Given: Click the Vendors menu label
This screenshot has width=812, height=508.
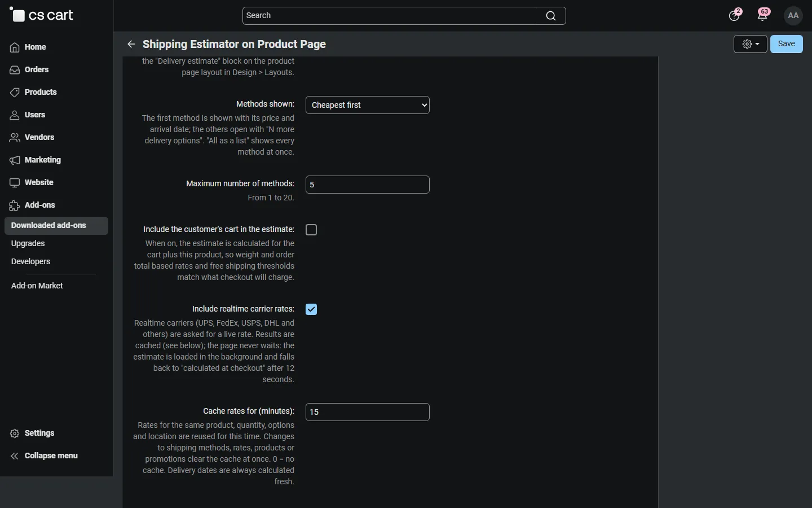Looking at the screenshot, I should [x=39, y=138].
